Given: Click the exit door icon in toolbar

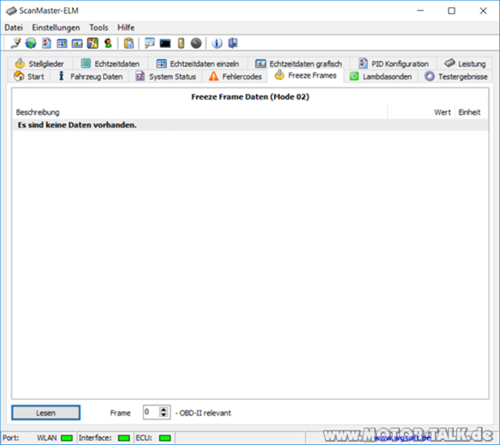Looking at the screenshot, I should 233,43.
